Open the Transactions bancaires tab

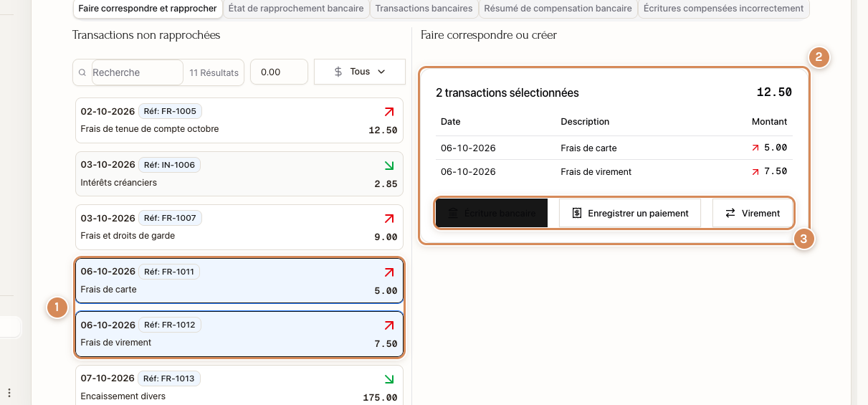click(x=424, y=9)
